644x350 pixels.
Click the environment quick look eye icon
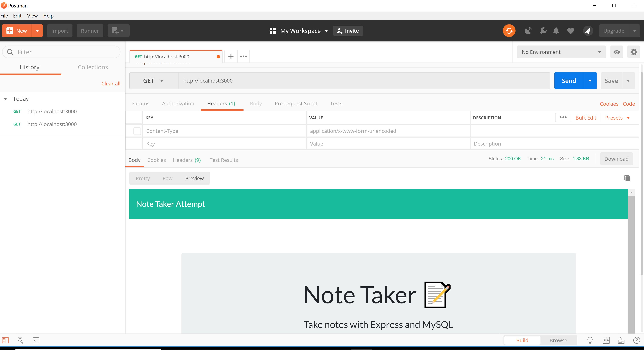617,52
